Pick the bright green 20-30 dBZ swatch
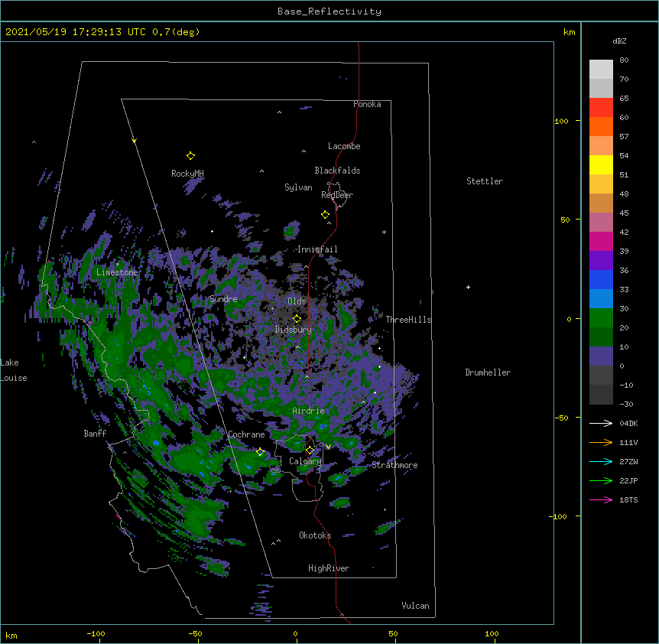Viewport: 659px width, 644px height. [x=601, y=318]
